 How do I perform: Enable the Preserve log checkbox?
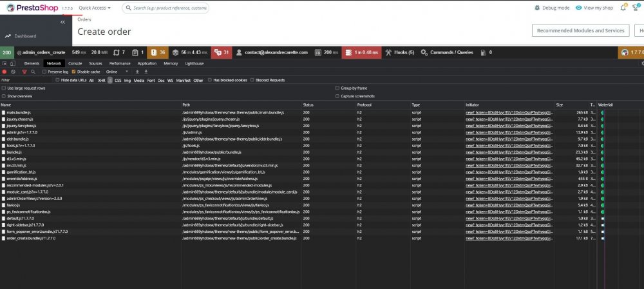(x=46, y=72)
